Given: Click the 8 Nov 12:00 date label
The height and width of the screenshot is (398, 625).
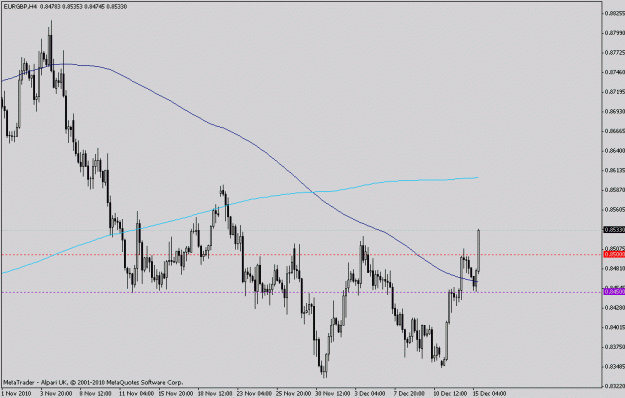Looking at the screenshot, I should coord(95,394).
